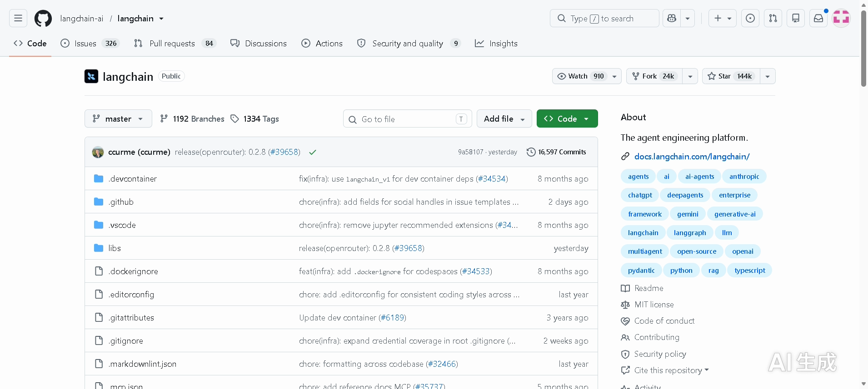Switch to the Issues tab
Image resolution: width=868 pixels, height=389 pixels.
[x=90, y=44]
